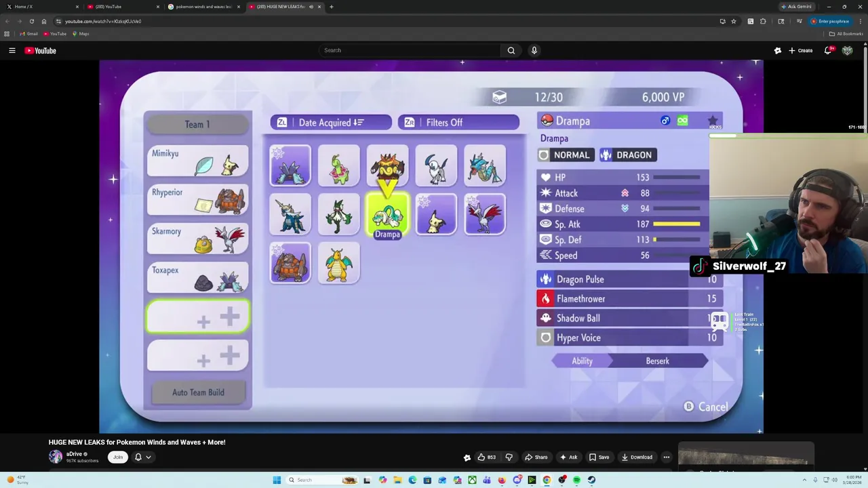Dislike the video with thumbs down

[509, 457]
